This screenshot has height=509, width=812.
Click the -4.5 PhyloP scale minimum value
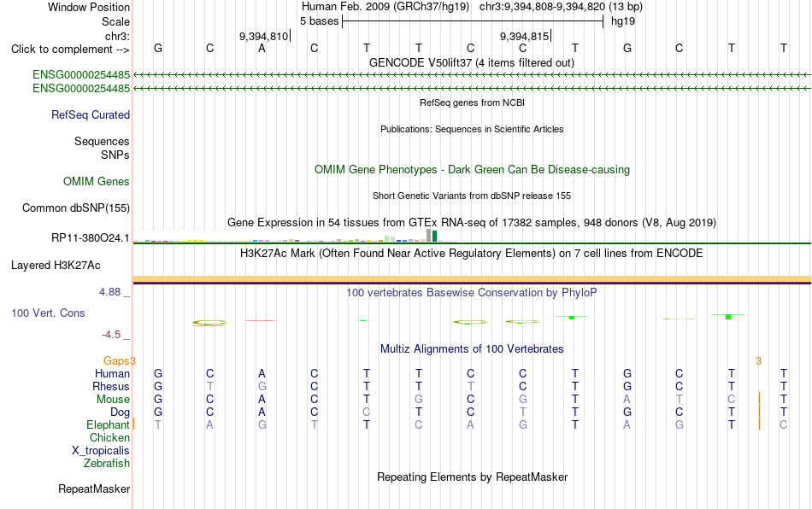pyautogui.click(x=111, y=335)
